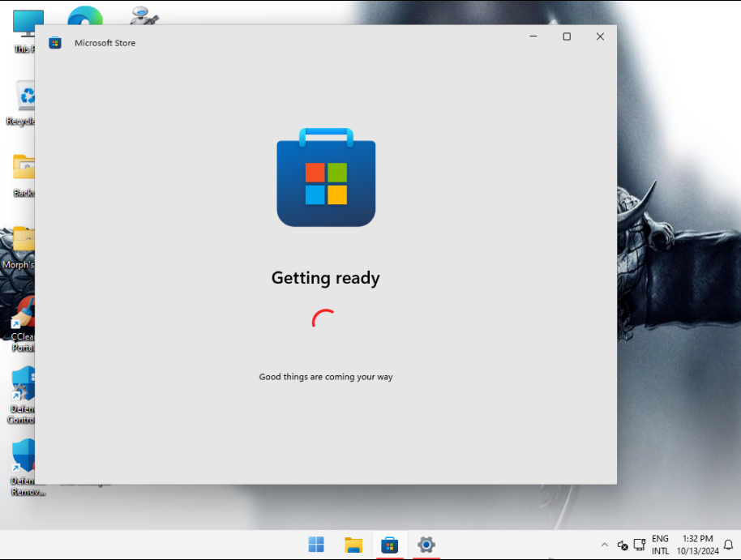Viewport: 741px width, 560px height.
Task: Click the 'Getting ready' heading
Action: (x=326, y=278)
